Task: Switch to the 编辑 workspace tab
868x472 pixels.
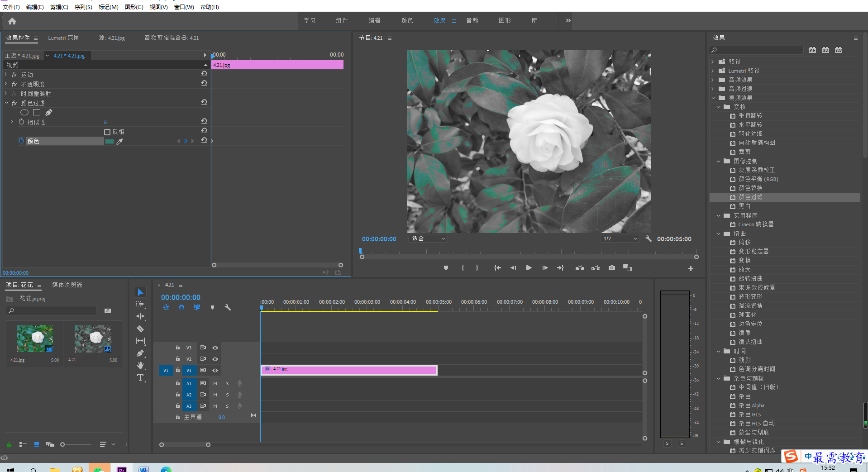Action: coord(374,20)
